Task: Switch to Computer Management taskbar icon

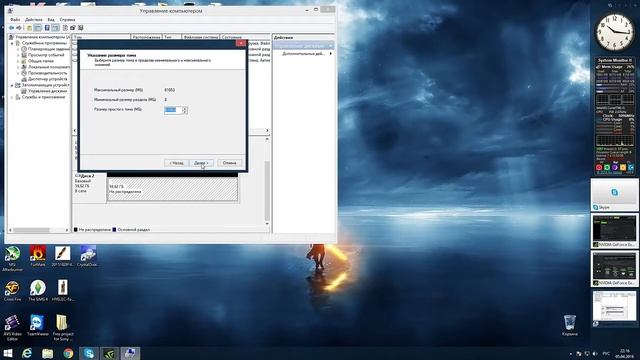Action: [x=130, y=353]
